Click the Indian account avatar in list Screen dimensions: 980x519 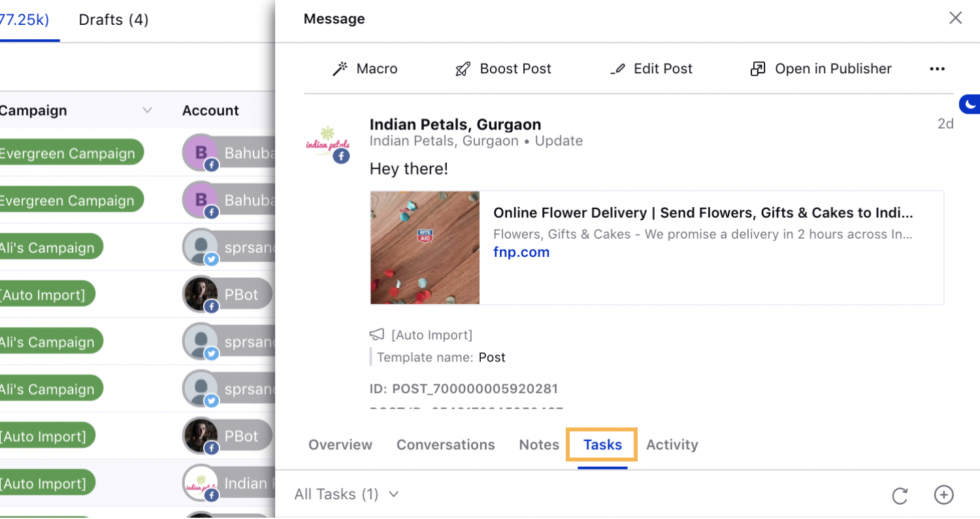pyautogui.click(x=201, y=484)
